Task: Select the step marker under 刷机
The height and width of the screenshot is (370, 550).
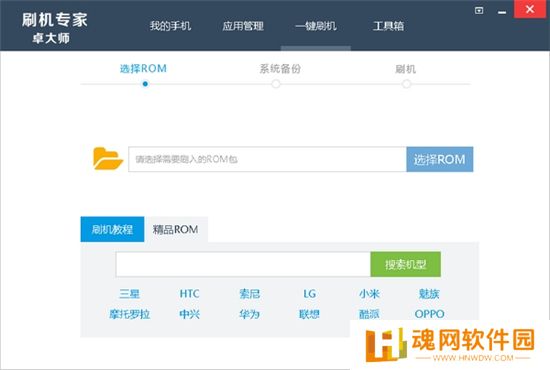Action: (x=406, y=84)
